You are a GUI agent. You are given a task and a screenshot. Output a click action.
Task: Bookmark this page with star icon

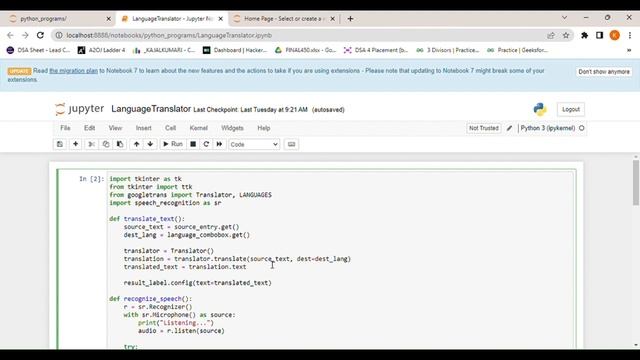tap(566, 36)
